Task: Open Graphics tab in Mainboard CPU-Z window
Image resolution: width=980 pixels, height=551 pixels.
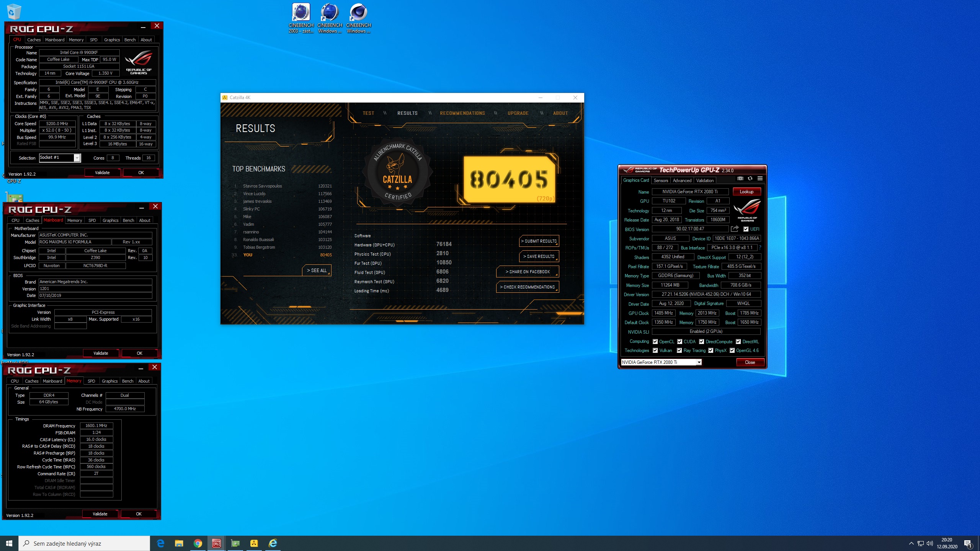Action: point(110,220)
